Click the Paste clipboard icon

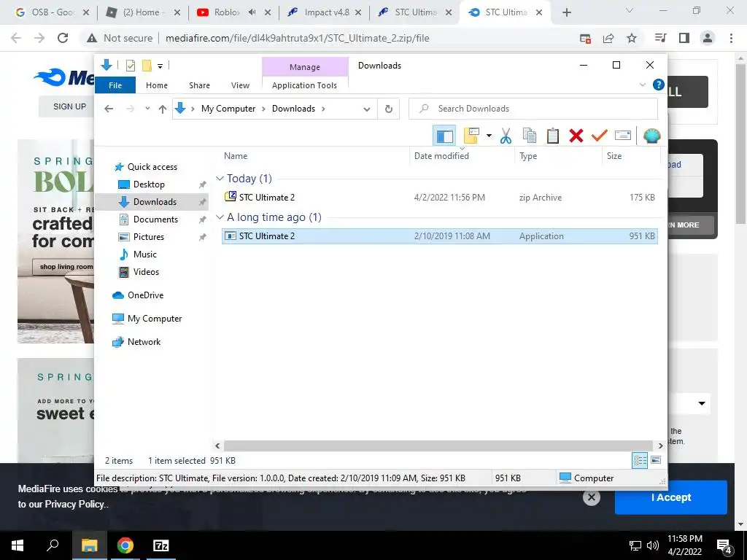tap(553, 136)
